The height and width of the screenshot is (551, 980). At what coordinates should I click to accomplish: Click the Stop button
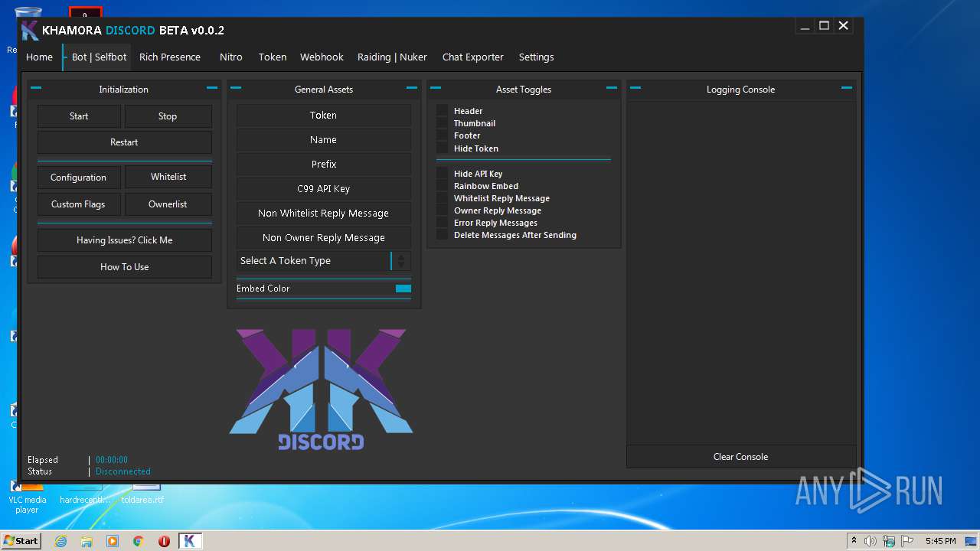(x=168, y=116)
